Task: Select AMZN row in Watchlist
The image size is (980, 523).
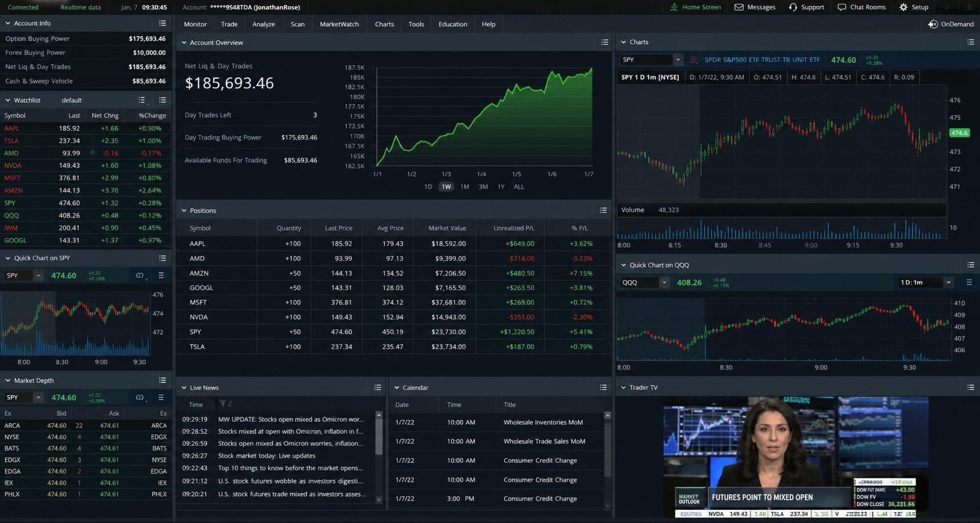Action: (x=86, y=191)
